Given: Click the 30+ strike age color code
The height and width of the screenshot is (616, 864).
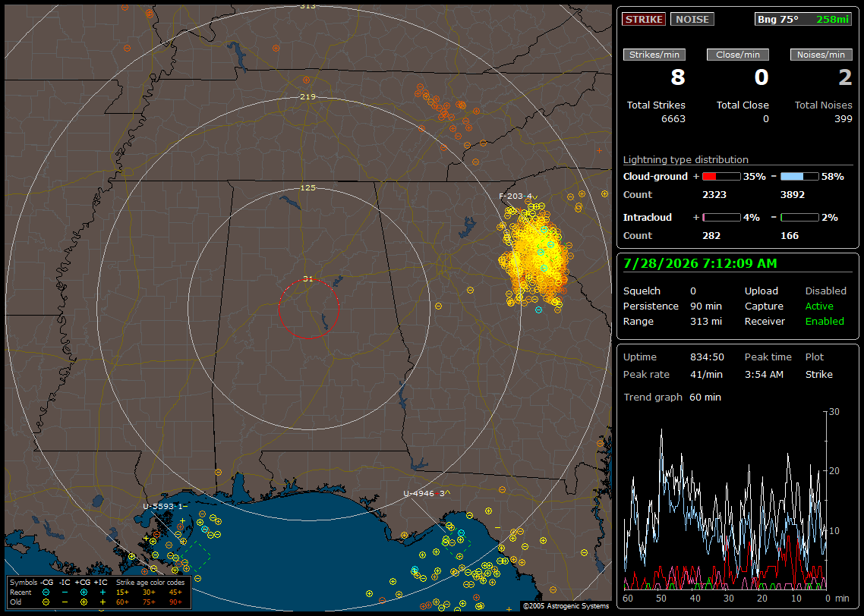Looking at the screenshot, I should pyautogui.click(x=149, y=592).
